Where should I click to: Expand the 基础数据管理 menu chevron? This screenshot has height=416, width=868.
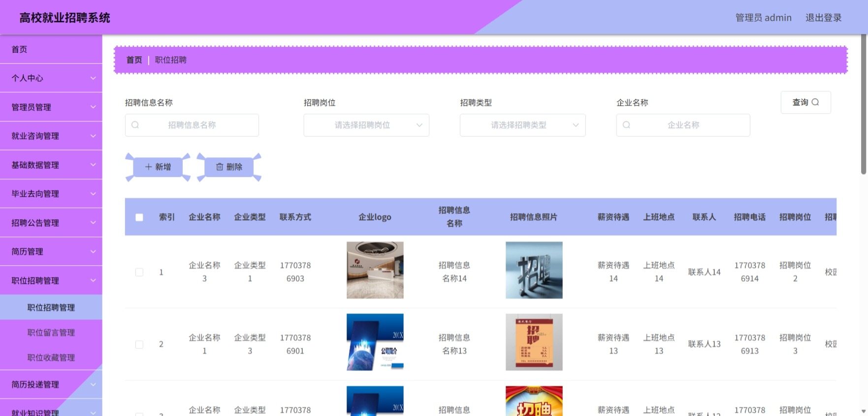(x=93, y=165)
